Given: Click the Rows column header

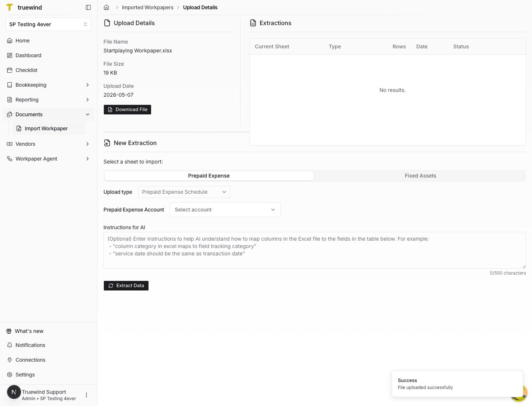Looking at the screenshot, I should point(399,47).
